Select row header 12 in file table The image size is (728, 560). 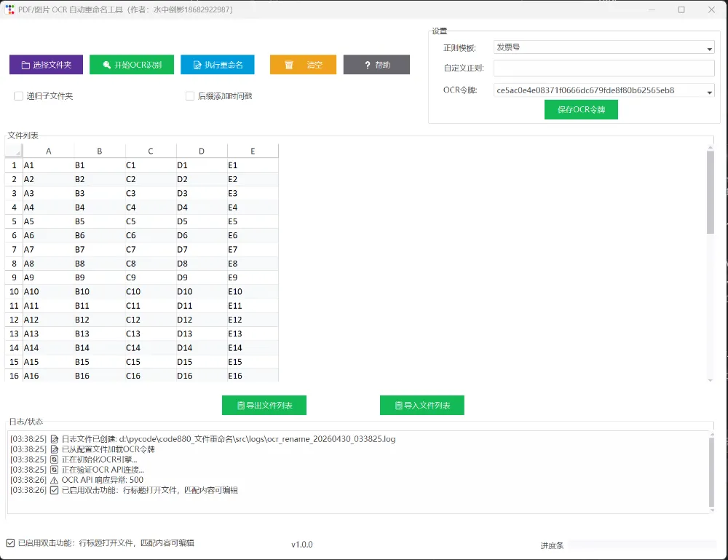14,320
